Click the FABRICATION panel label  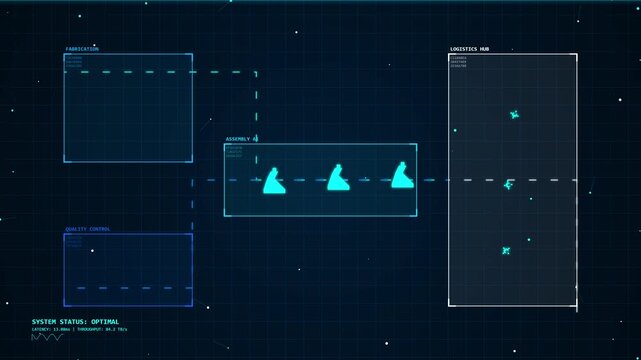tap(82, 49)
